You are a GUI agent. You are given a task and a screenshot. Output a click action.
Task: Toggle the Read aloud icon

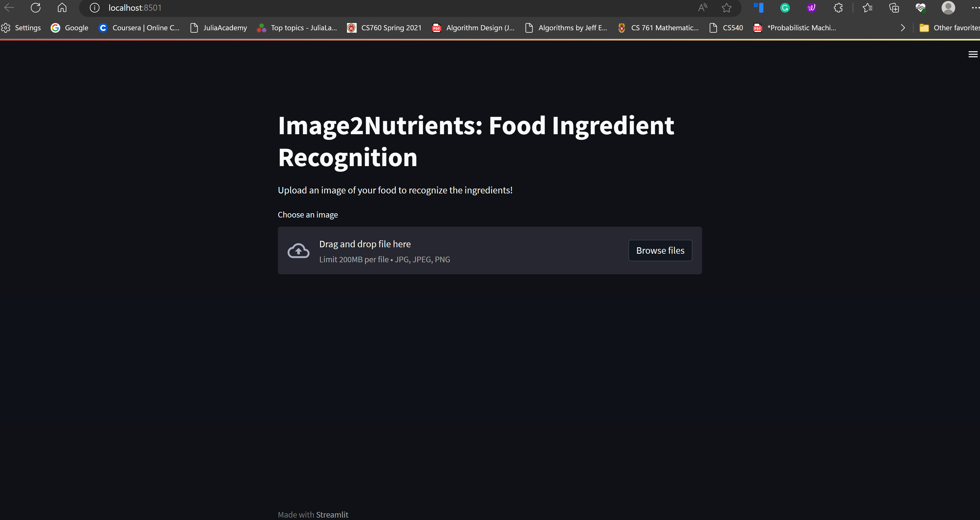coord(702,8)
